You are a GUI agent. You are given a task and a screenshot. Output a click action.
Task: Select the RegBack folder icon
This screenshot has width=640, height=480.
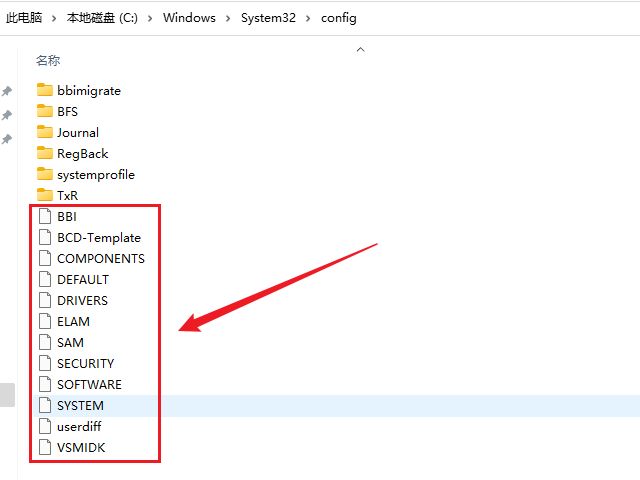tap(44, 153)
